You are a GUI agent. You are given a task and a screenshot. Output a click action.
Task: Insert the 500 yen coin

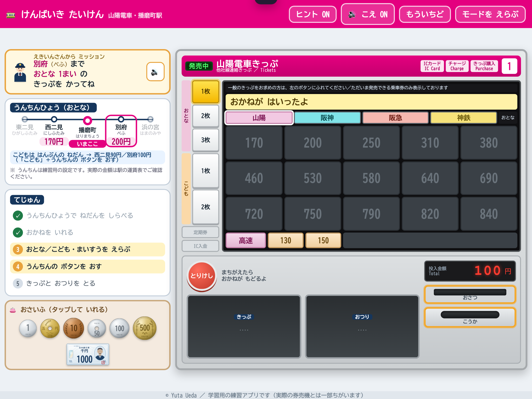(145, 328)
